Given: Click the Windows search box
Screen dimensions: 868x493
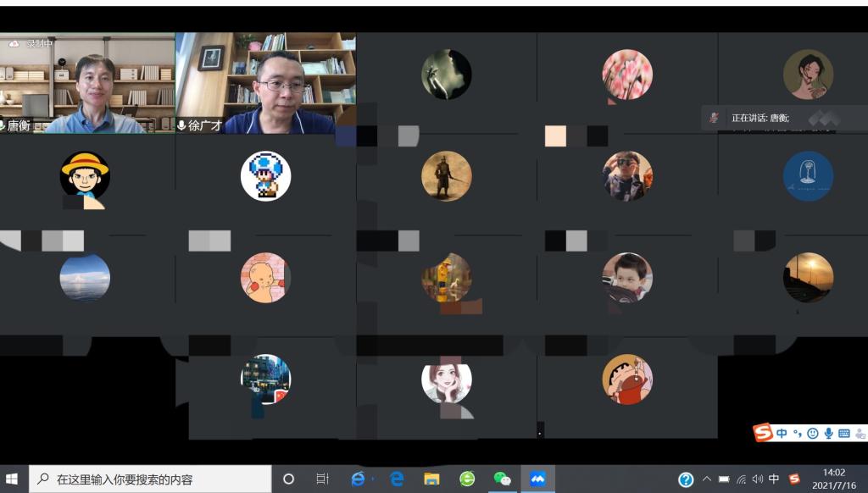Looking at the screenshot, I should coord(151,479).
